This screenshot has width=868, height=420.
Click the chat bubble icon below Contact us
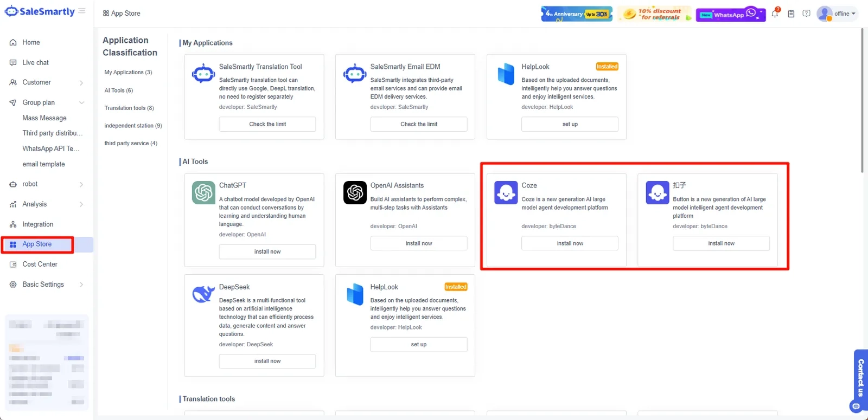pos(856,406)
